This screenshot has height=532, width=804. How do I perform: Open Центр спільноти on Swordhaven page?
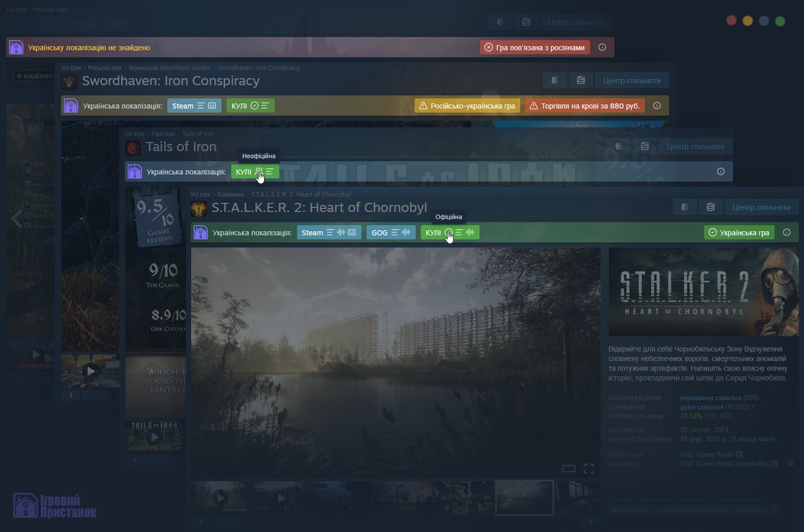[632, 80]
